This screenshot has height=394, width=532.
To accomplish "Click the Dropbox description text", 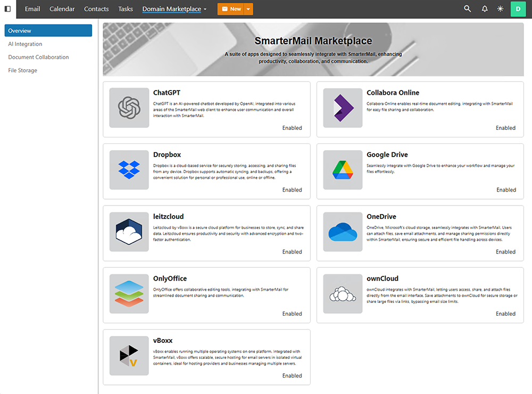I will (x=225, y=171).
